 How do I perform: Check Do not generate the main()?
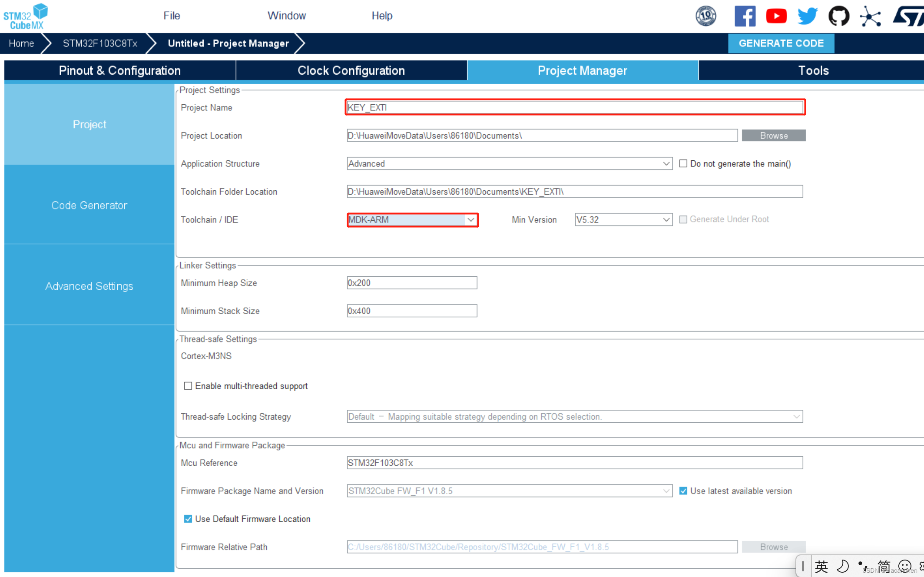(683, 164)
